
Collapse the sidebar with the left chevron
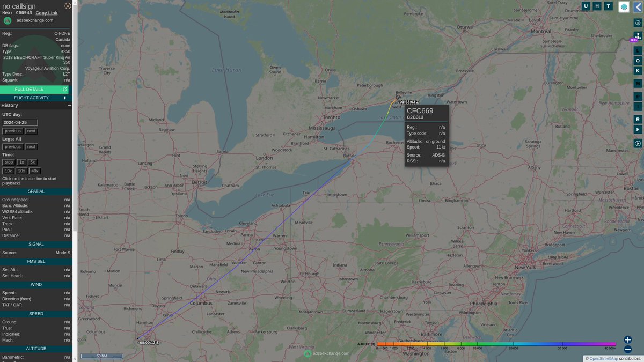tap(638, 7)
